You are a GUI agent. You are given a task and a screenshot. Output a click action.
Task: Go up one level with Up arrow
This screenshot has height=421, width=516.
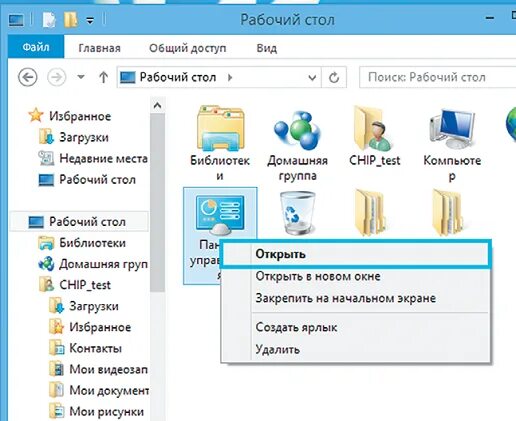coord(104,77)
